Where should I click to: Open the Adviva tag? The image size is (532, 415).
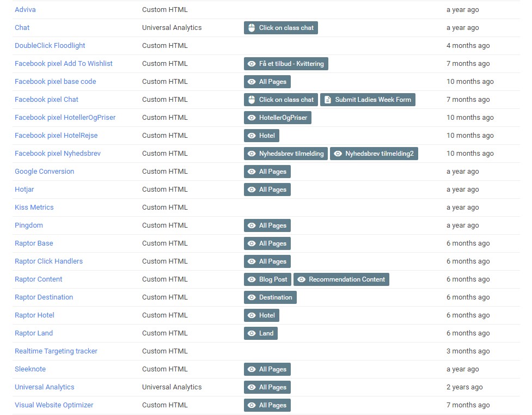pos(25,10)
